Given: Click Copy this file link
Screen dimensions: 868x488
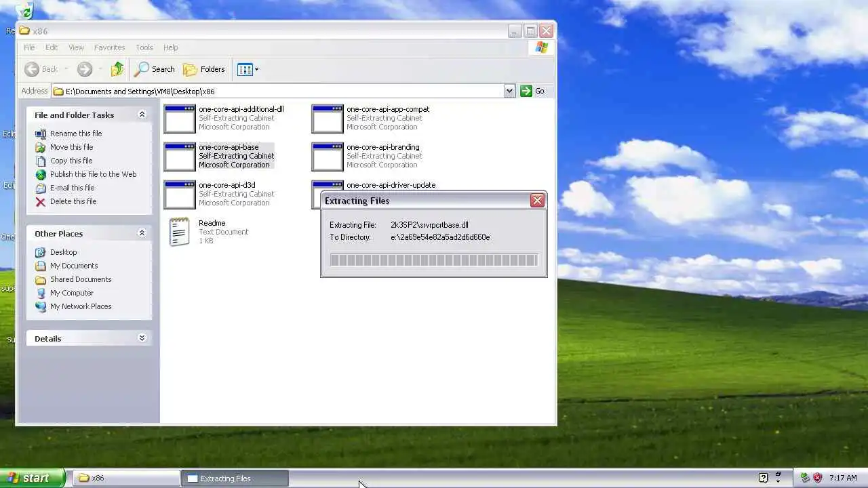Looking at the screenshot, I should pyautogui.click(x=71, y=161).
